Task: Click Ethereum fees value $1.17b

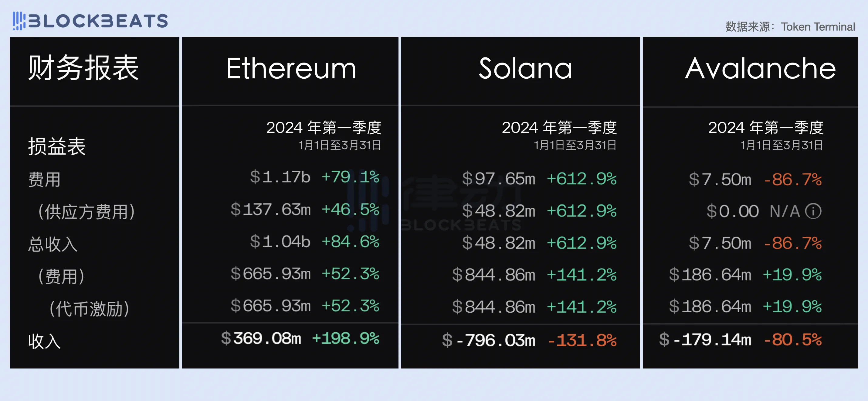Action: 280,177
